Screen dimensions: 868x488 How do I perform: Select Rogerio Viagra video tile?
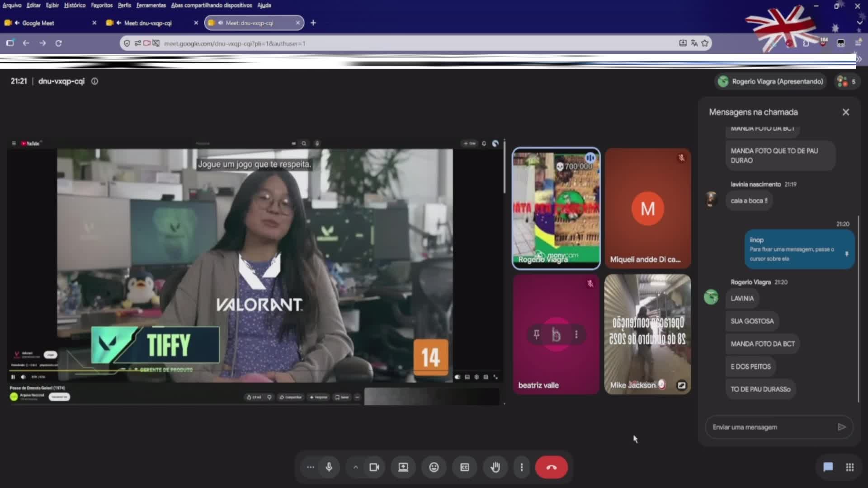pyautogui.click(x=556, y=209)
